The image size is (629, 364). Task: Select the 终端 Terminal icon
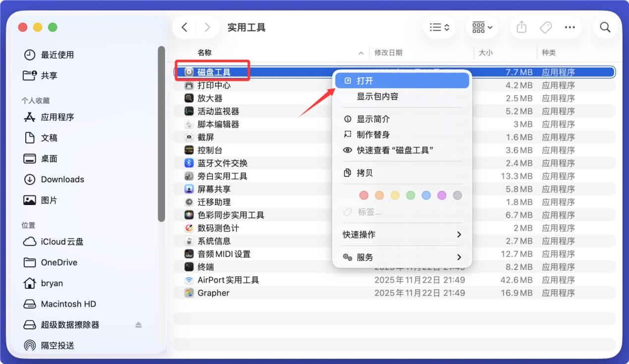pyautogui.click(x=189, y=267)
